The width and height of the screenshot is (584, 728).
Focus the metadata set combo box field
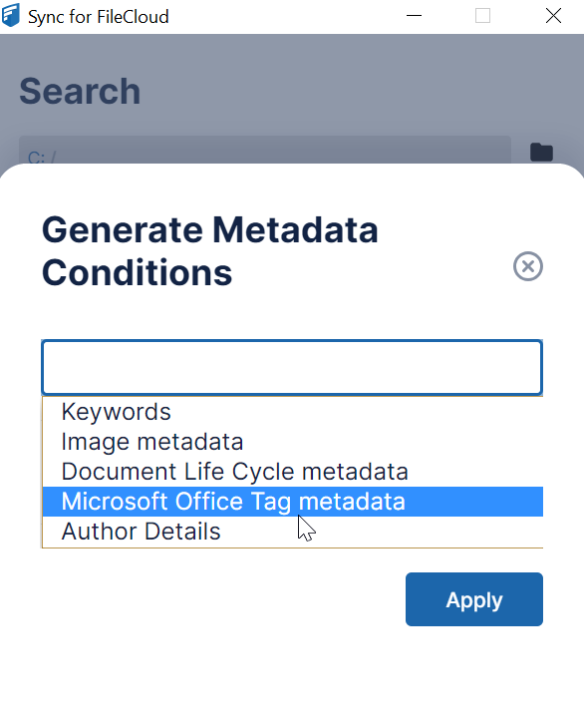click(292, 368)
